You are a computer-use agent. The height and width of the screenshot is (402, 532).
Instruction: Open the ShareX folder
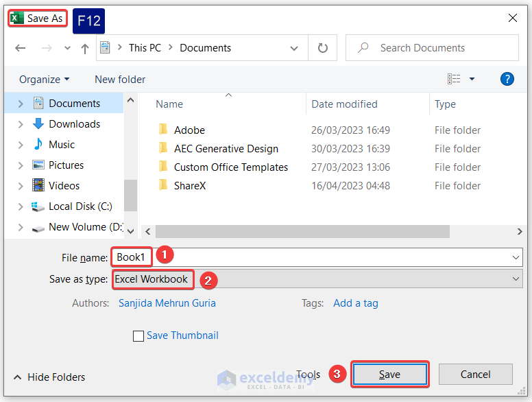click(x=190, y=186)
